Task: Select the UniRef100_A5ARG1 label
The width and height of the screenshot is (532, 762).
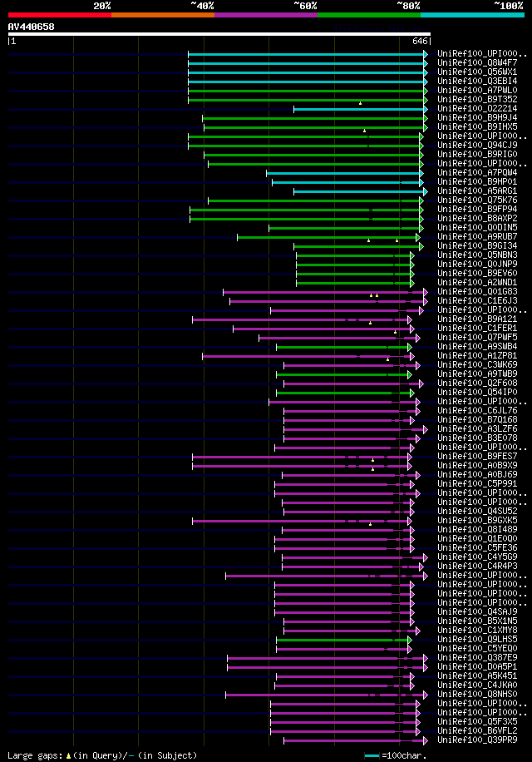Action: pos(477,191)
